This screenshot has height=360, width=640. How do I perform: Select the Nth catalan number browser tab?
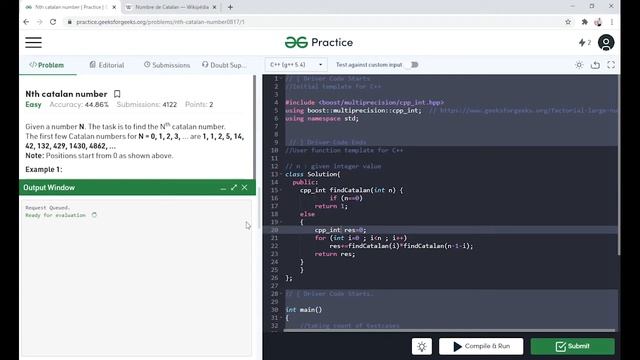pos(70,7)
